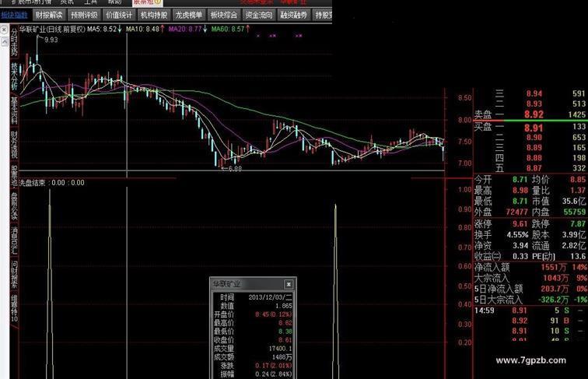Screen dimensions: 588x379
Task: Click the 华联矿业(日线 前复权) chart title
Action: [x=53, y=29]
